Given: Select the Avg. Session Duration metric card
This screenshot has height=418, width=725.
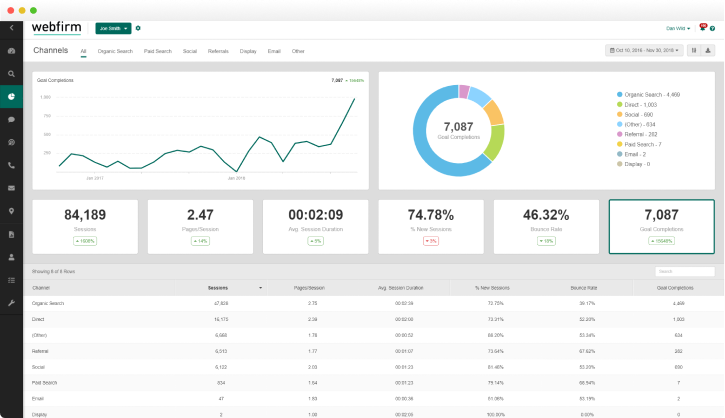Looking at the screenshot, I should tap(316, 227).
